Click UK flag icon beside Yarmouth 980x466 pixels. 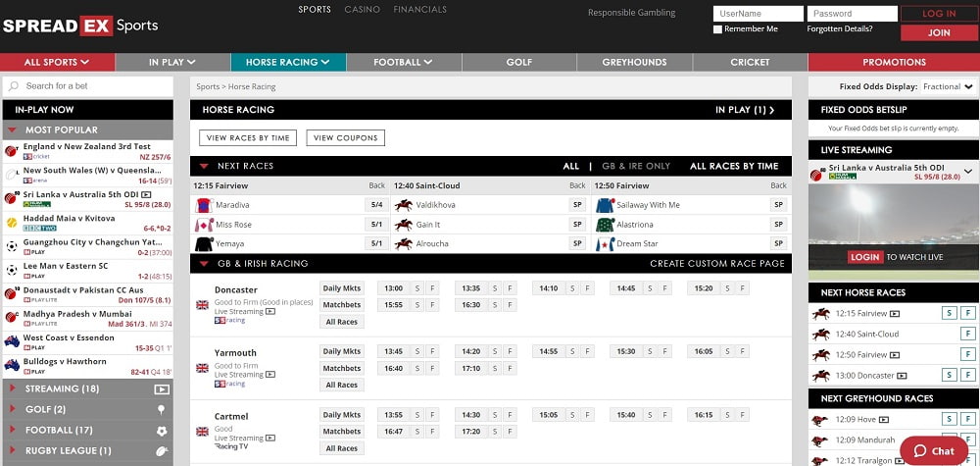(x=203, y=368)
